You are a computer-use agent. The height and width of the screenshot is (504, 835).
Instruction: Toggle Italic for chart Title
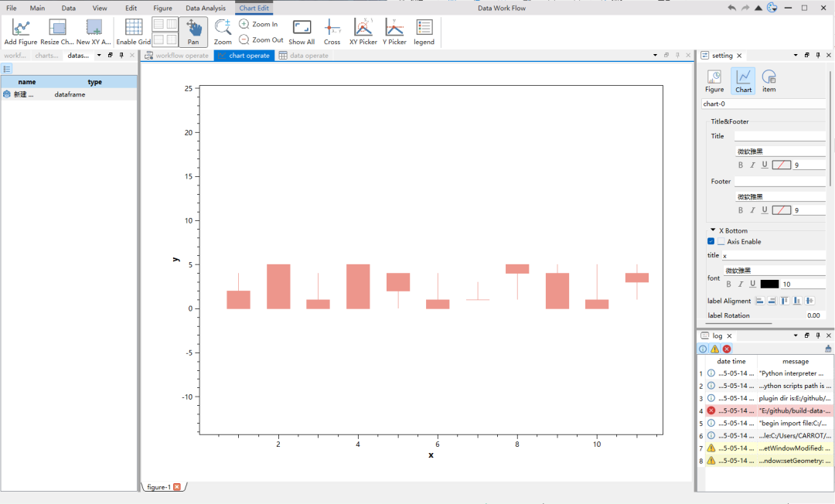[752, 165]
